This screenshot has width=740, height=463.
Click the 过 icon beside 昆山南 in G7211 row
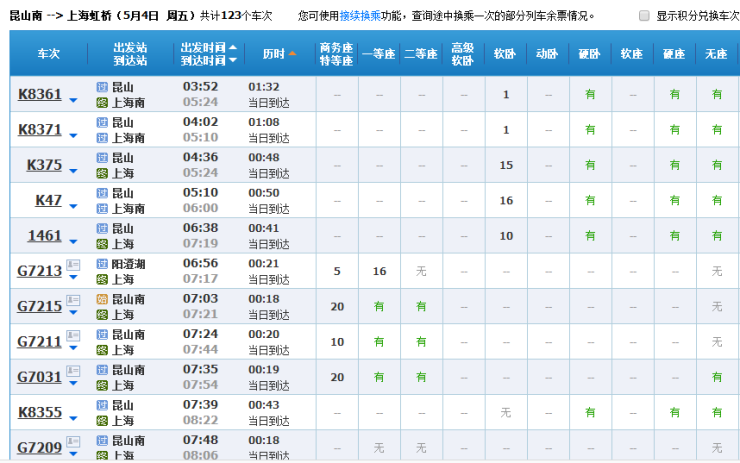(x=102, y=335)
